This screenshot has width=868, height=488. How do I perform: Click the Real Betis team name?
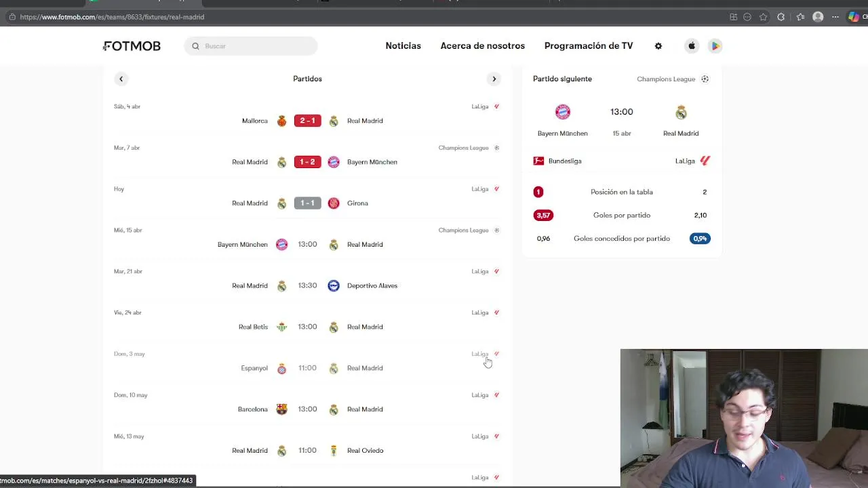coord(253,327)
